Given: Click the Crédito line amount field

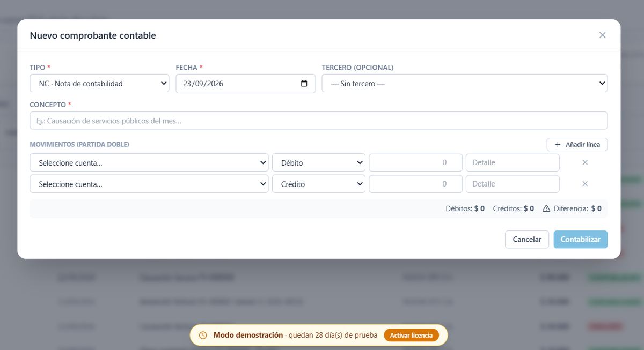Looking at the screenshot, I should coord(415,184).
